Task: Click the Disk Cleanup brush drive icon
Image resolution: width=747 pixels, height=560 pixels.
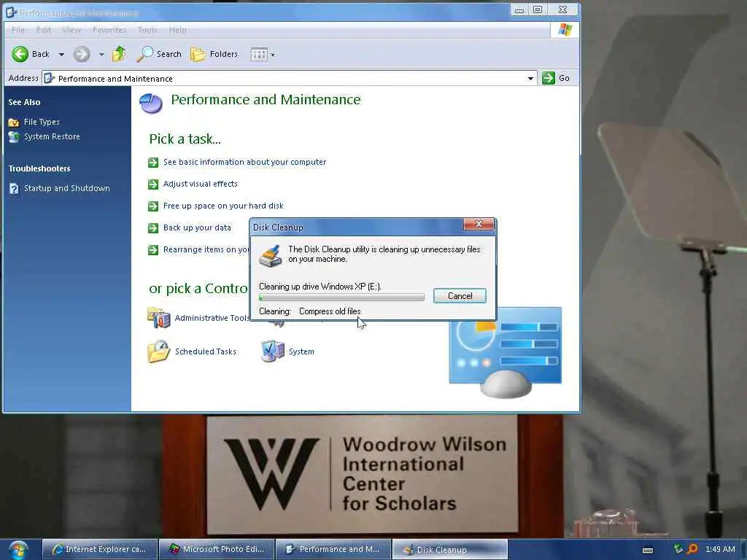Action: pyautogui.click(x=271, y=256)
